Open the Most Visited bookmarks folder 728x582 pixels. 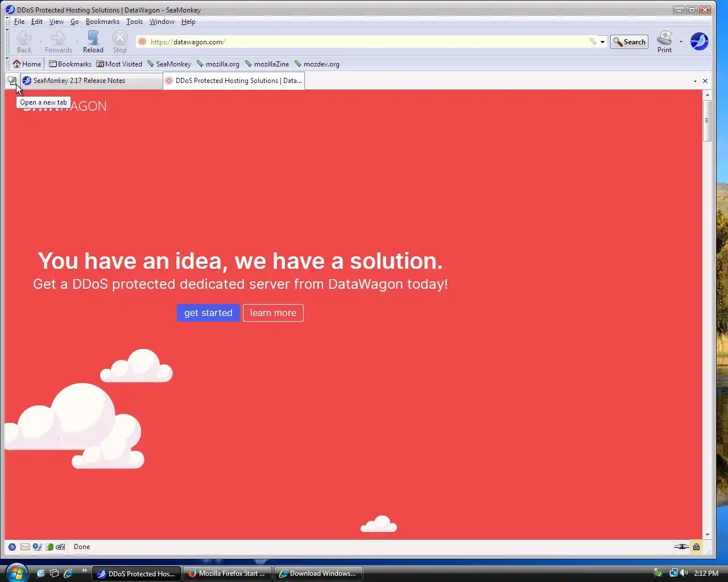(119, 64)
